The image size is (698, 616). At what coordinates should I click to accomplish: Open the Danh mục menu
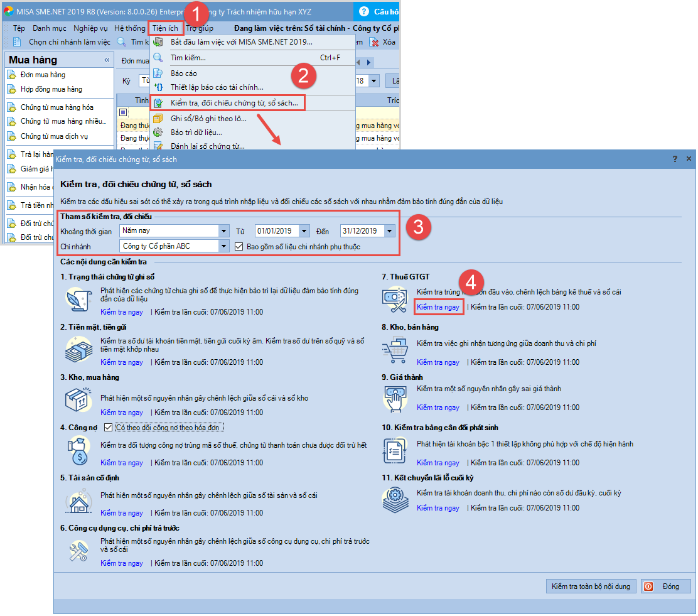(x=50, y=28)
